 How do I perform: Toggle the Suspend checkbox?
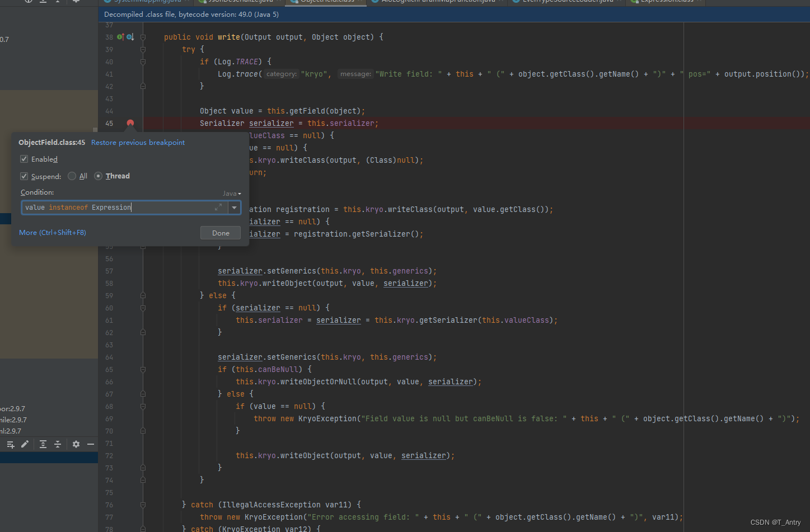[24, 176]
